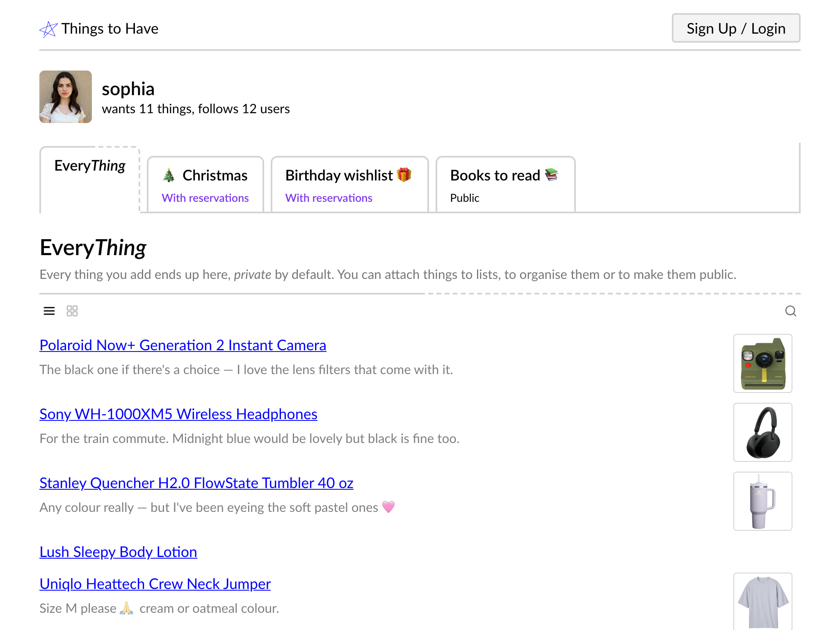Click 'With reservations' under Christmas
Screen dimensions: 840x630
[x=205, y=198]
